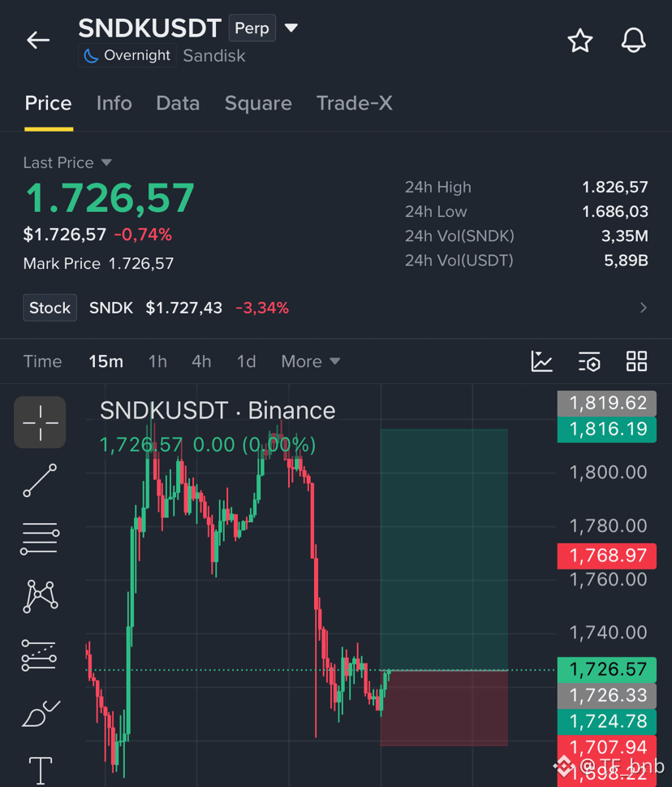Click the 1,768.97 red price label
The width and height of the screenshot is (672, 787).
click(x=607, y=556)
